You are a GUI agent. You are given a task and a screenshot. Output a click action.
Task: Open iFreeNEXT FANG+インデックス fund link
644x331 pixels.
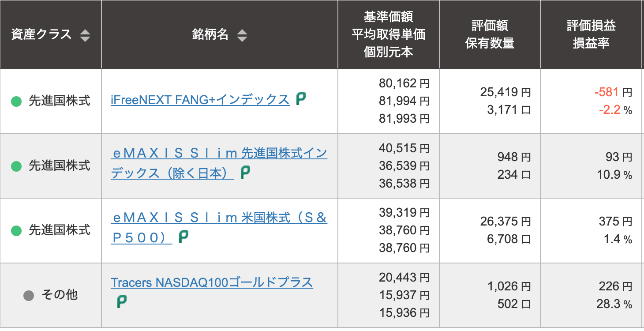tap(200, 100)
